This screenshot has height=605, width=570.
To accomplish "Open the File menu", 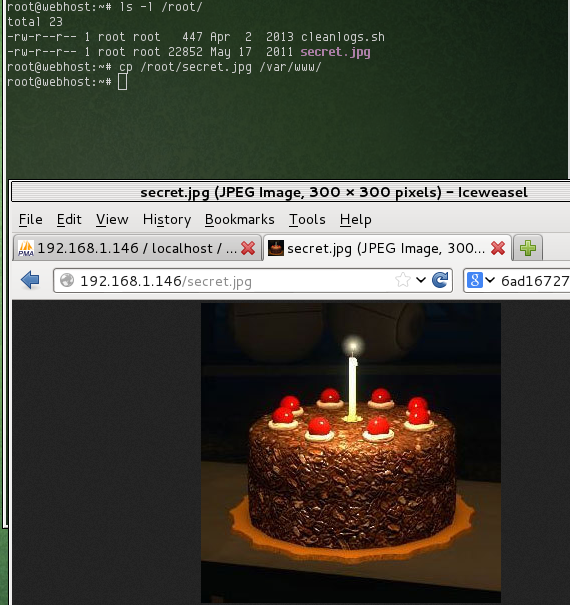I will pos(30,220).
